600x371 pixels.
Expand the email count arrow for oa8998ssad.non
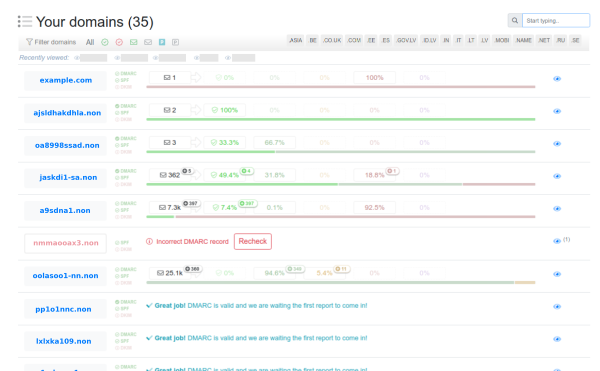[x=196, y=143]
